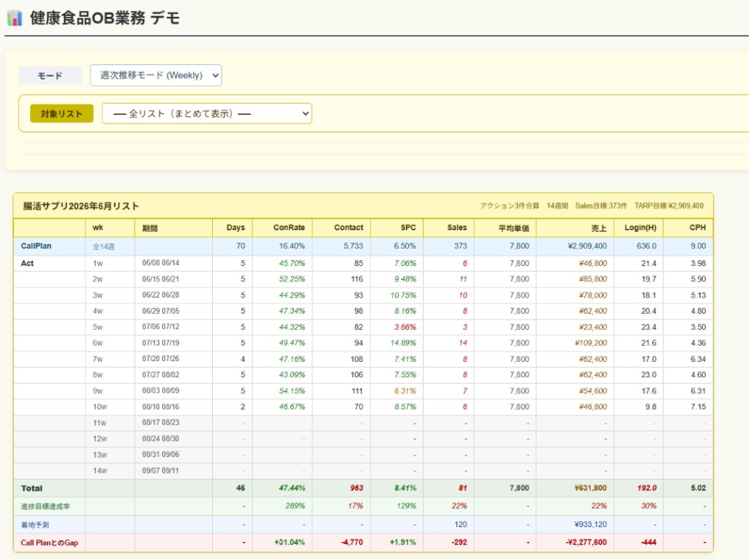Click the Sales目標:373件 summary text
749x560 pixels.
(601, 205)
